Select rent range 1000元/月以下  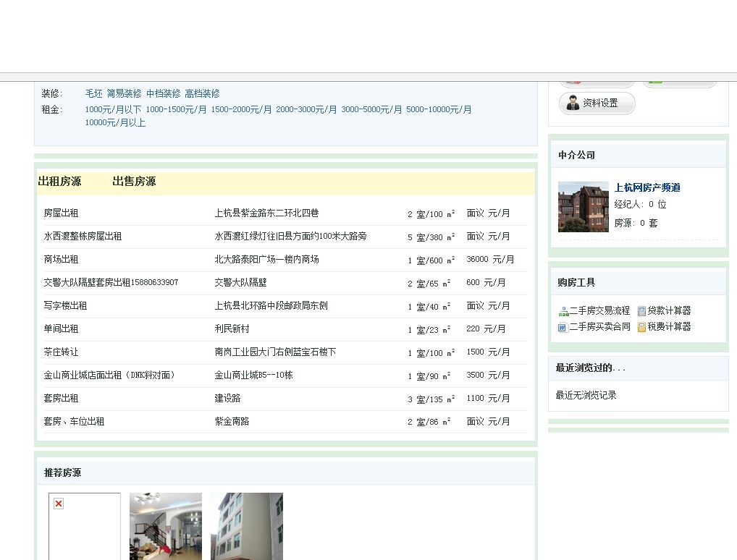tap(113, 109)
